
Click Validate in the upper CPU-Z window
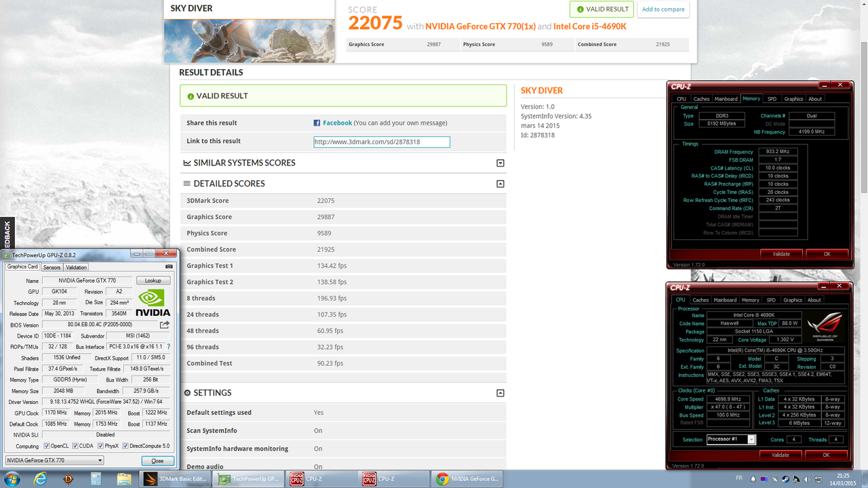coord(781,254)
